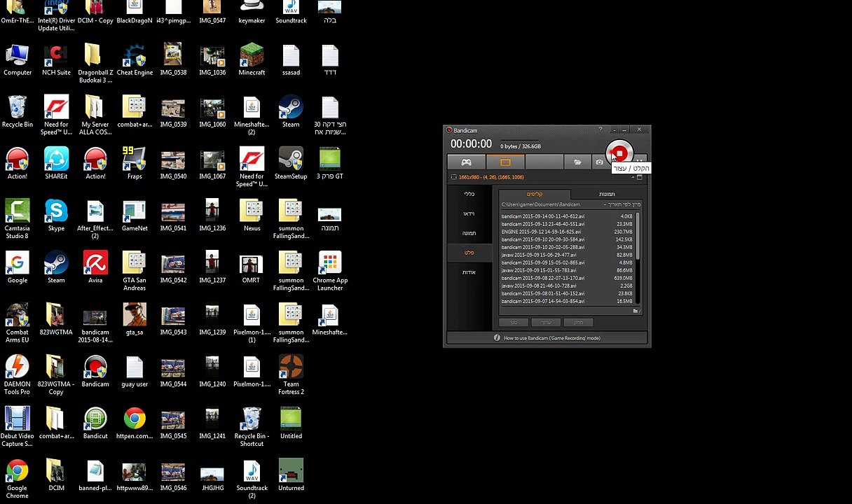
Task: Select the Camtasia Studio 8 desktop icon
Action: tap(18, 219)
